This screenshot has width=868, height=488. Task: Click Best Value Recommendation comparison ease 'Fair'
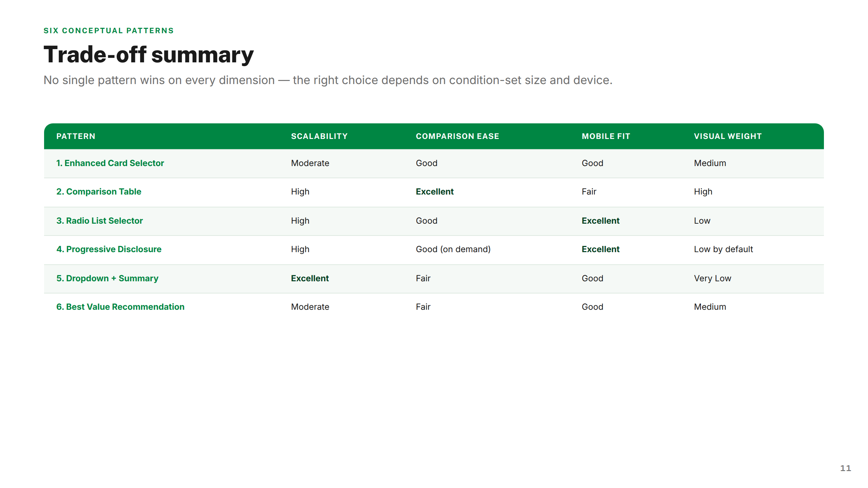coord(423,307)
